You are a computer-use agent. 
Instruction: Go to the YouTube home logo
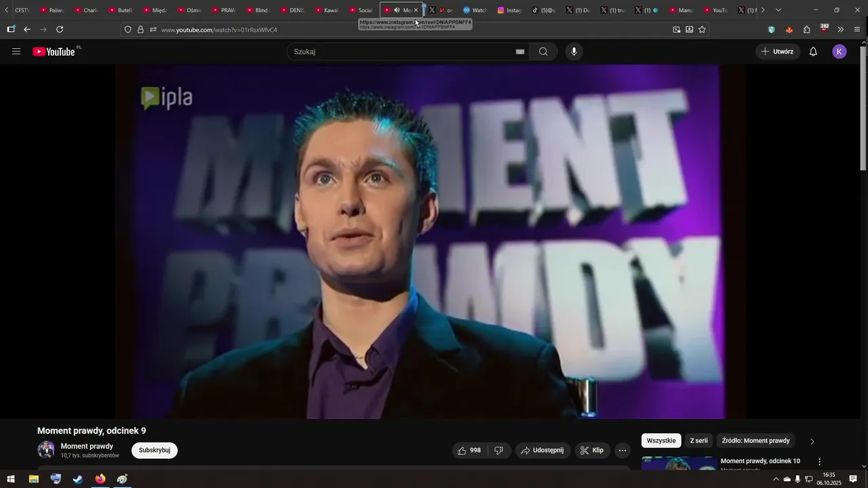click(54, 52)
